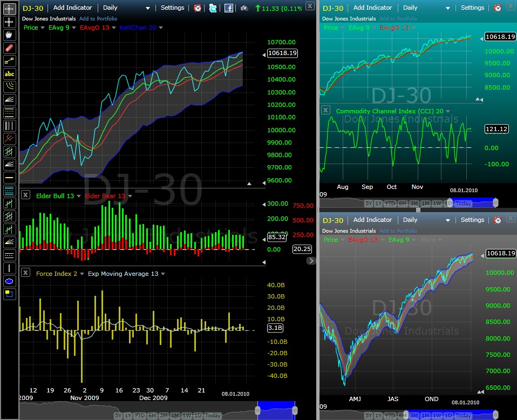Select 6M range in top-right chart
Screen dimensions: 517x420
(x=403, y=203)
